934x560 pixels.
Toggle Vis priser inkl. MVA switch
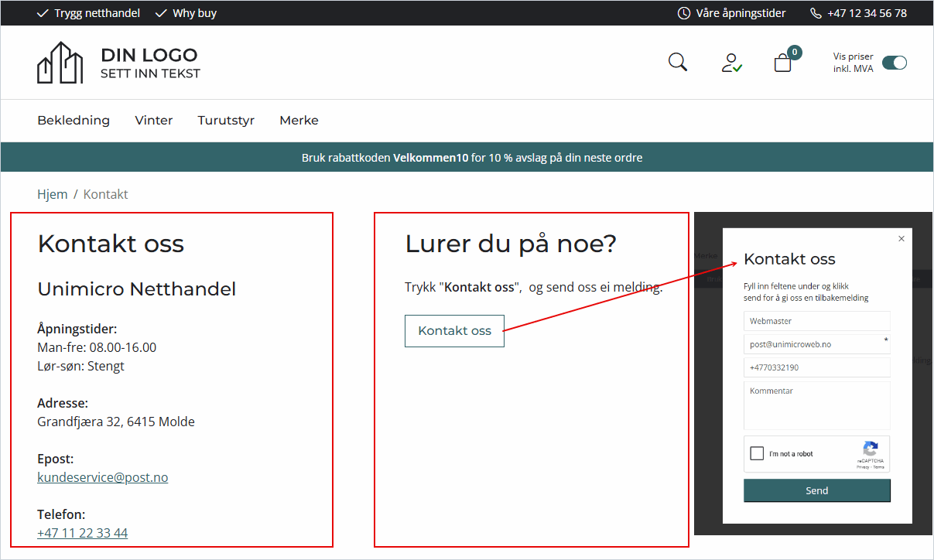(x=894, y=62)
